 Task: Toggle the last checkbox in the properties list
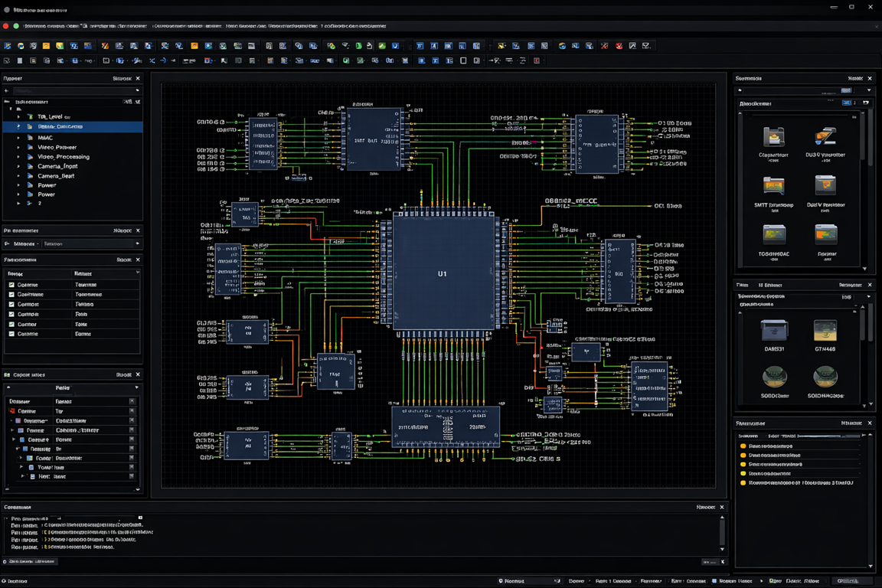point(11,334)
